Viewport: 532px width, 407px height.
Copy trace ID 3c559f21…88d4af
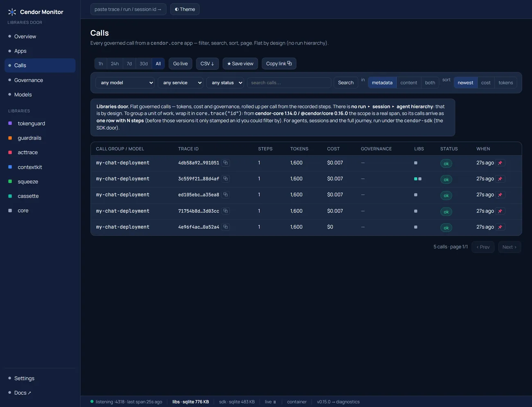click(x=225, y=179)
